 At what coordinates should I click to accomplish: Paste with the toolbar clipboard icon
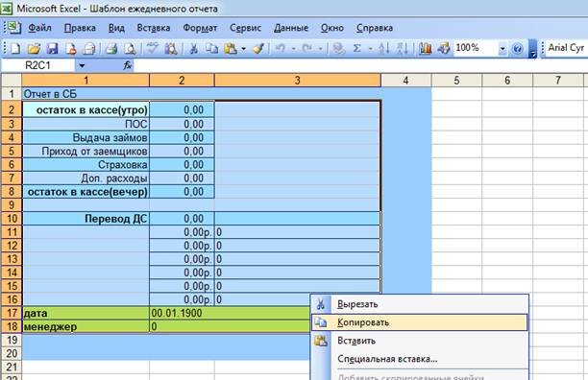[231, 49]
